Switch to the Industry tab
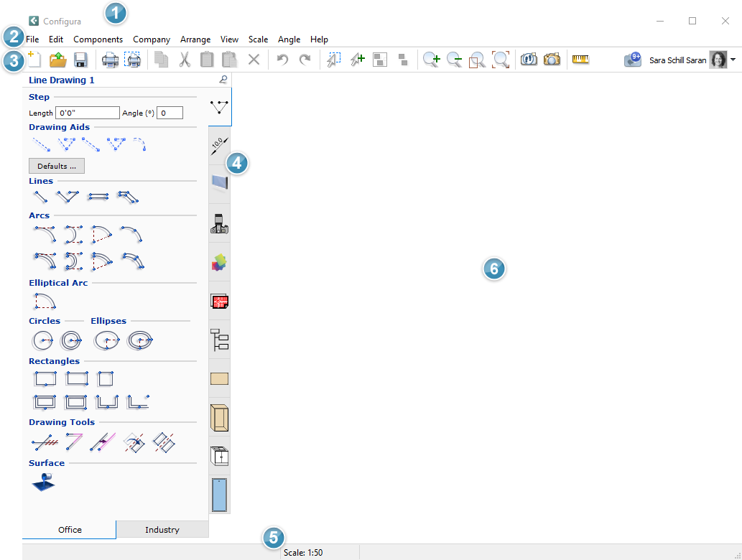The image size is (742, 560). (x=162, y=530)
